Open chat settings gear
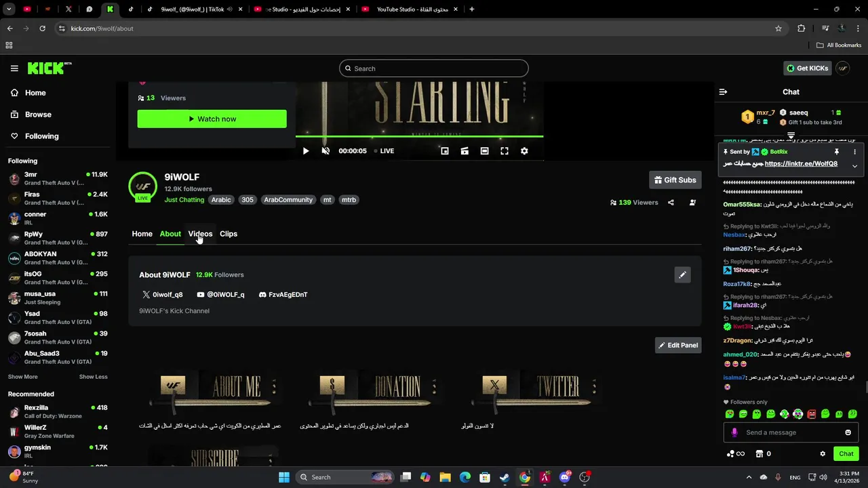 (823, 453)
